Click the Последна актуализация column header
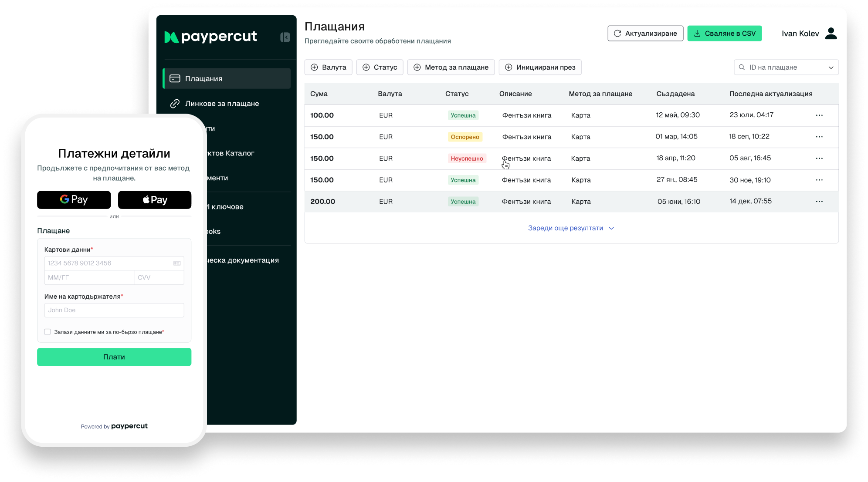868x482 pixels. [771, 94]
